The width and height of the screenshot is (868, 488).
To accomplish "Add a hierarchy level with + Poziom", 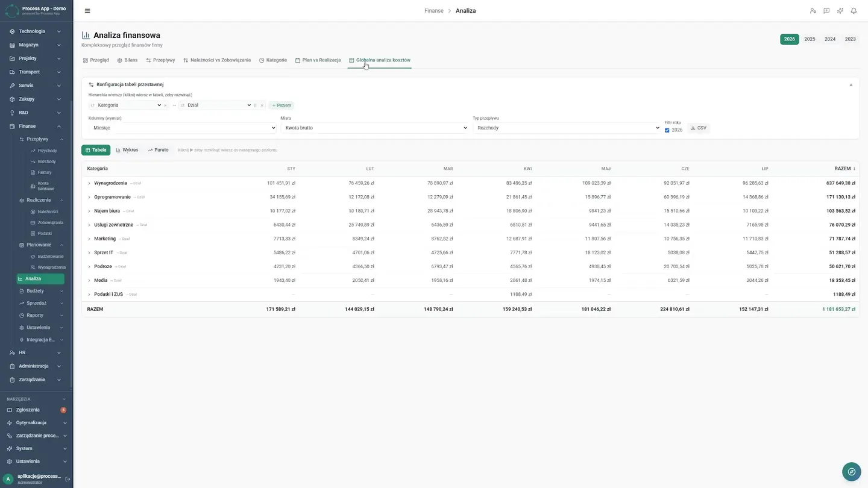I will [281, 105].
